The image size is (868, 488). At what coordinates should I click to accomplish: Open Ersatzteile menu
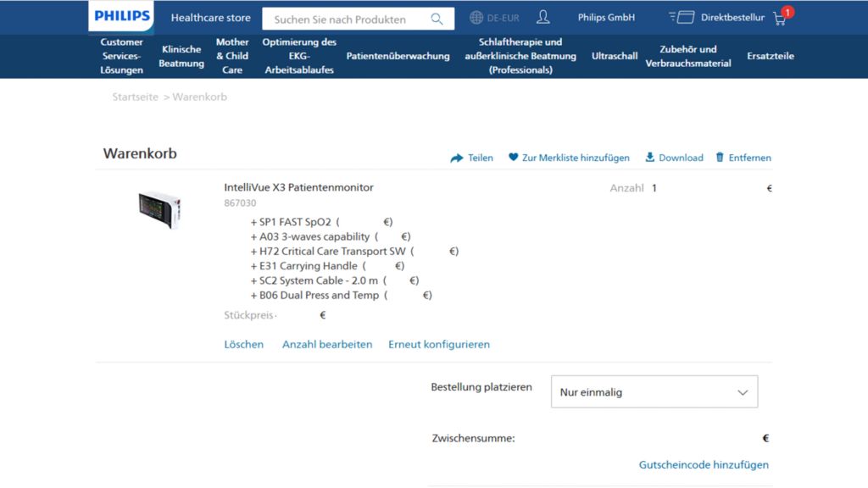(x=771, y=56)
